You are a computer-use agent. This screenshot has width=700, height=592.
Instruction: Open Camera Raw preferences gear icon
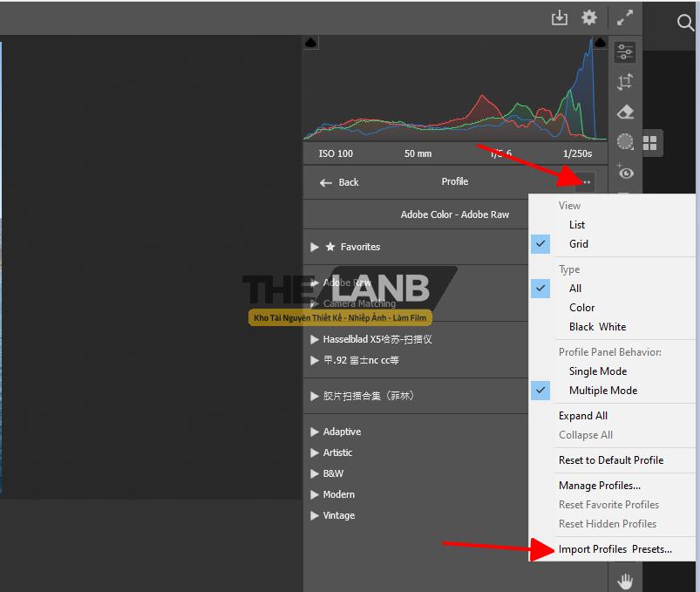coord(589,17)
